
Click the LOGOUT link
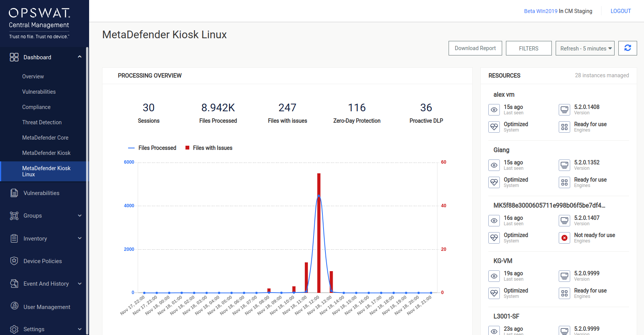click(x=621, y=11)
